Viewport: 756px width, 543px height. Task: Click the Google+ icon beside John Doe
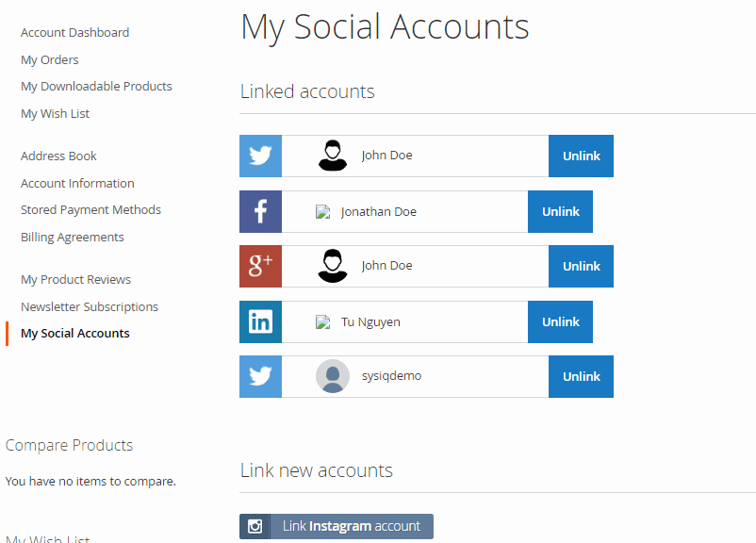coord(260,266)
